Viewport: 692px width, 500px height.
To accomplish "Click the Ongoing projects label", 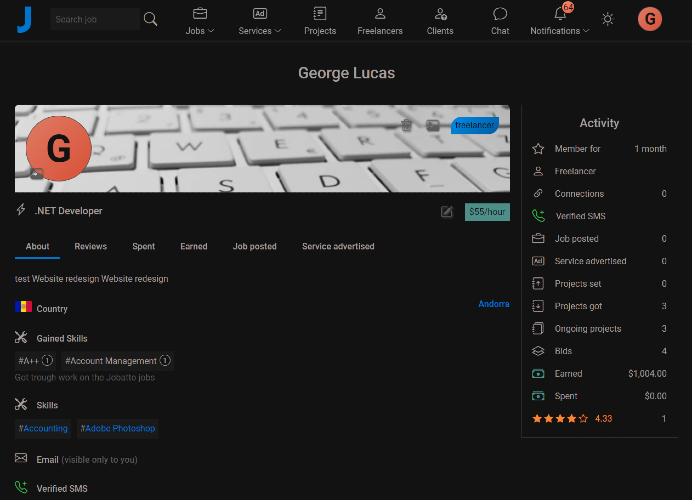I will (x=588, y=329).
